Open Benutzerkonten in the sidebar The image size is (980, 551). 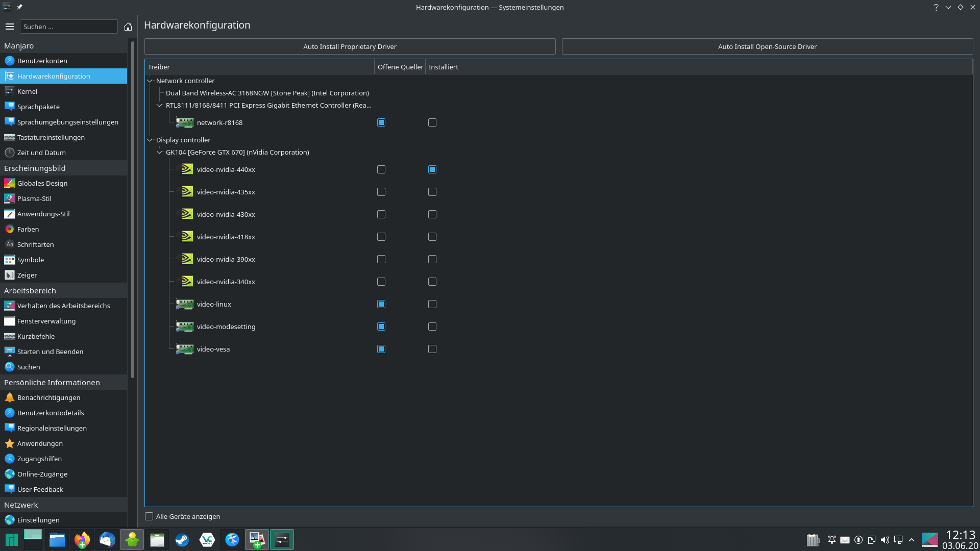pos(63,61)
